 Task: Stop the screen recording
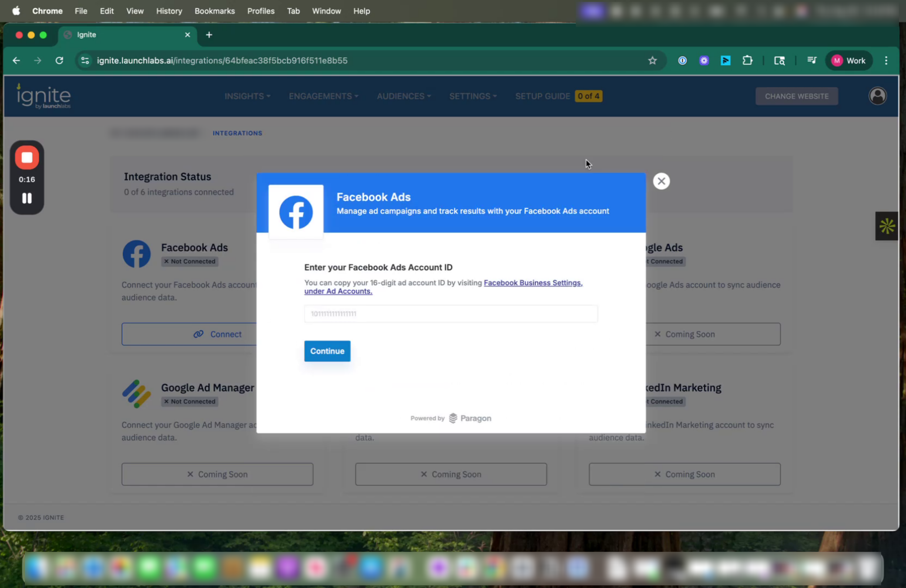click(27, 158)
